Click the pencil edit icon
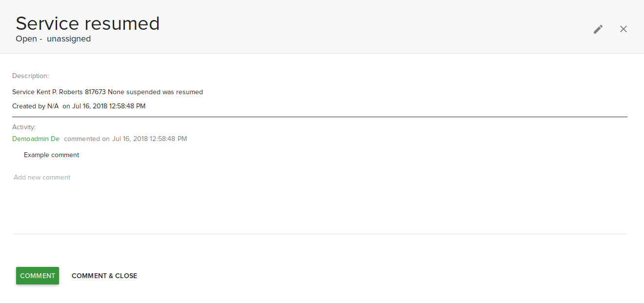The image size is (644, 304). coord(598,29)
